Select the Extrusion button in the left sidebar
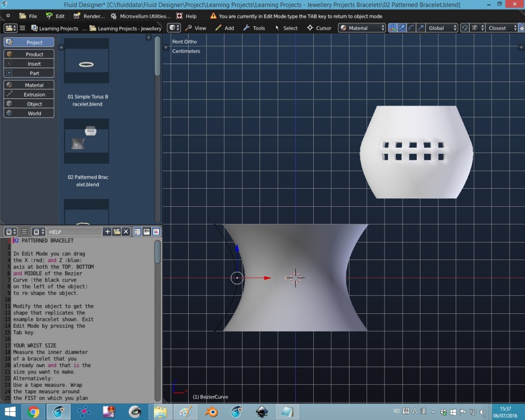This screenshot has height=420, width=525. click(28, 94)
